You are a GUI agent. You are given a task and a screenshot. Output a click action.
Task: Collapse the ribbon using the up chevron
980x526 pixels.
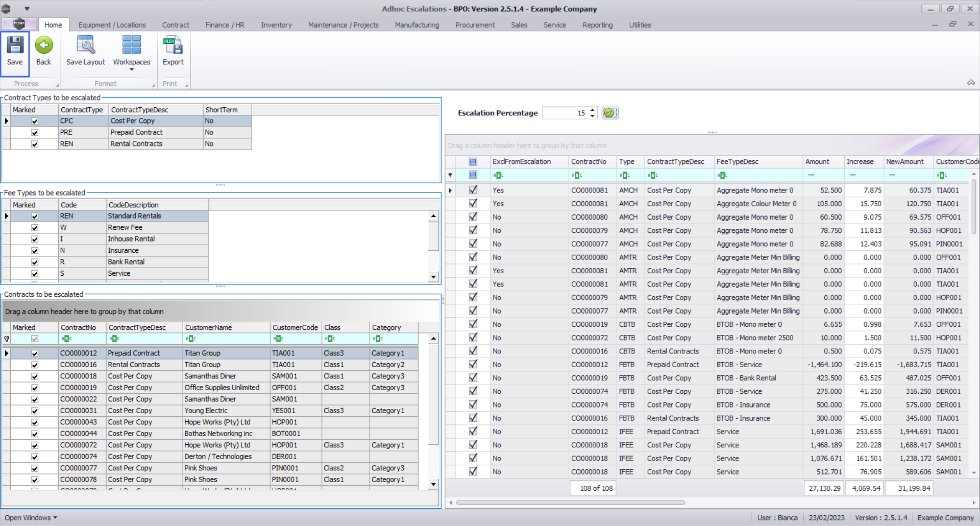(x=970, y=83)
